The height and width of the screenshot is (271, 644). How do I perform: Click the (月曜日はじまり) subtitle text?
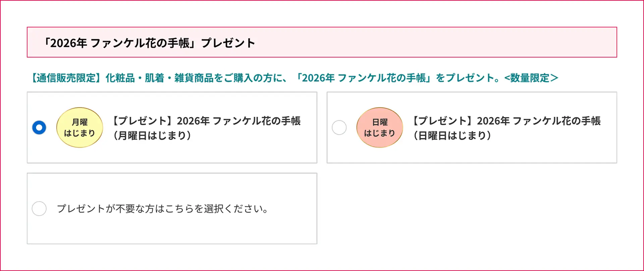click(x=152, y=135)
